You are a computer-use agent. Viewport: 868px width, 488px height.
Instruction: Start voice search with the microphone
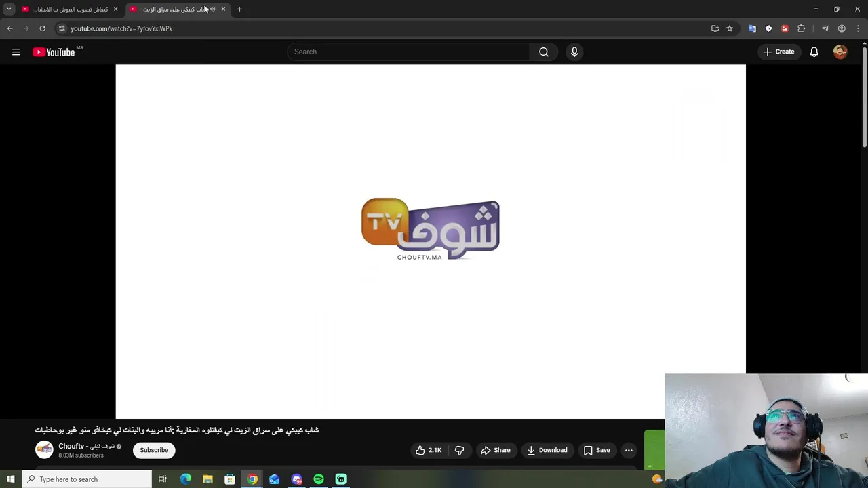click(x=574, y=52)
